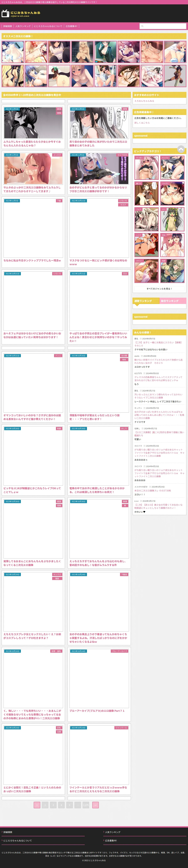Viewport: 188px width, 868px height.
Task: Click comment author name メスガキ大好き
Action: pos(141,487)
